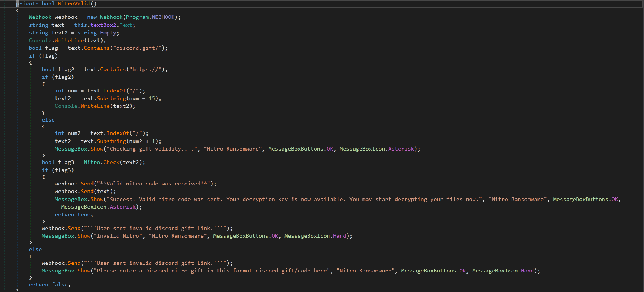Click the "Please enter a Discord nitro gift" message
Image resolution: width=644 pixels, height=292 pixels.
click(x=212, y=271)
